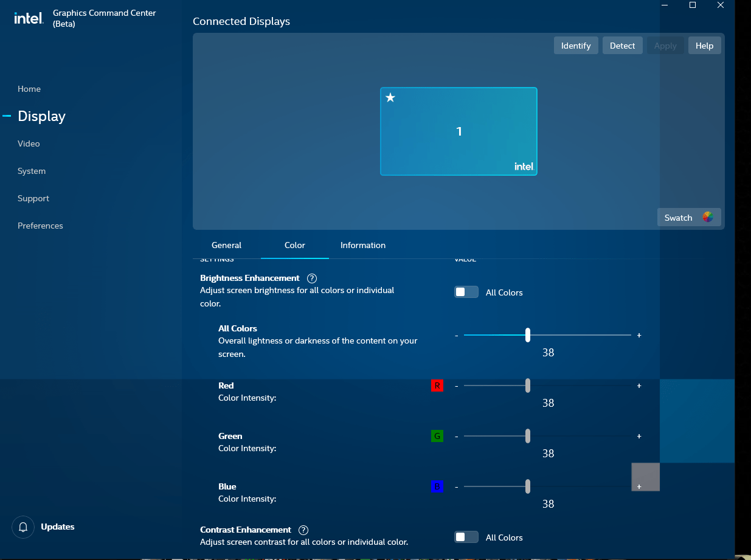Select display 1 thumbnail
The image size is (751, 560).
(x=459, y=131)
